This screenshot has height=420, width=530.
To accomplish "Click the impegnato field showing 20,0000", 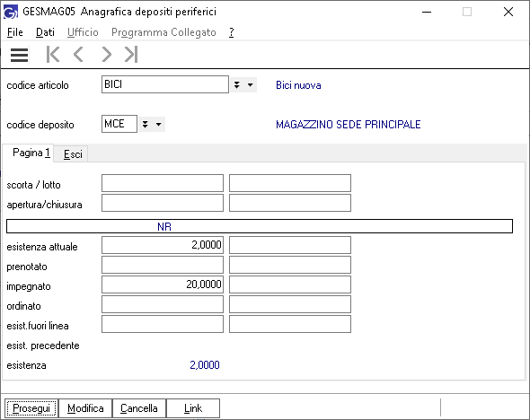I will pyautogui.click(x=163, y=284).
